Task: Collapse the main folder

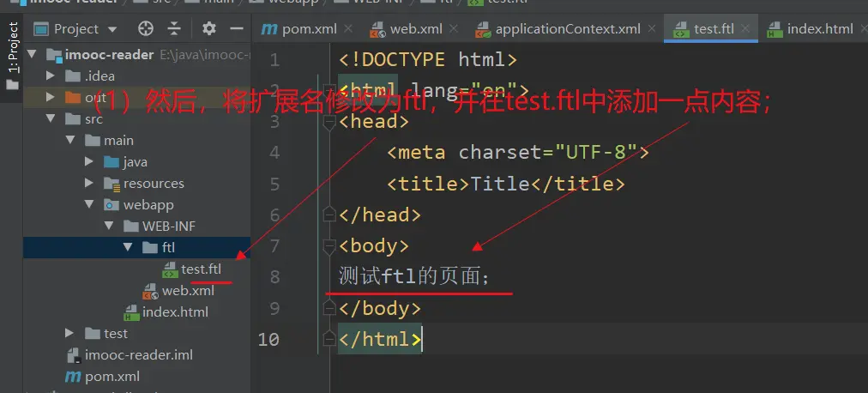Action: pyautogui.click(x=70, y=140)
